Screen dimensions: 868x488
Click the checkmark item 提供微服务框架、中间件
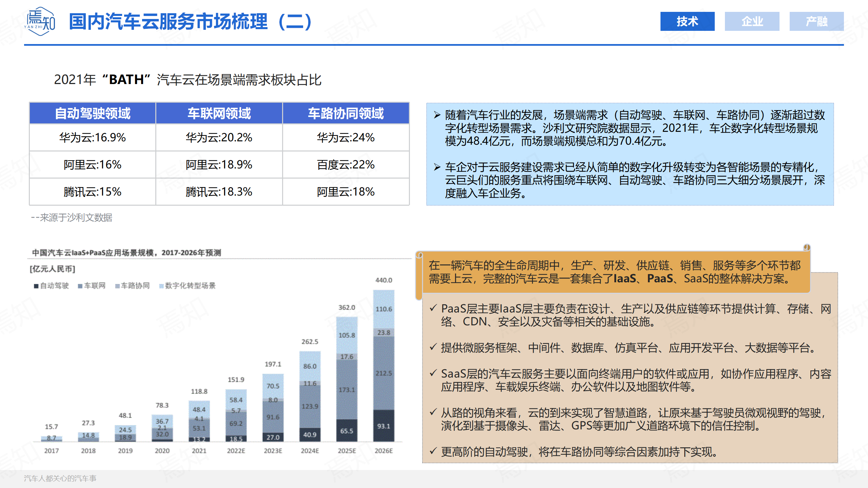tap(624, 347)
